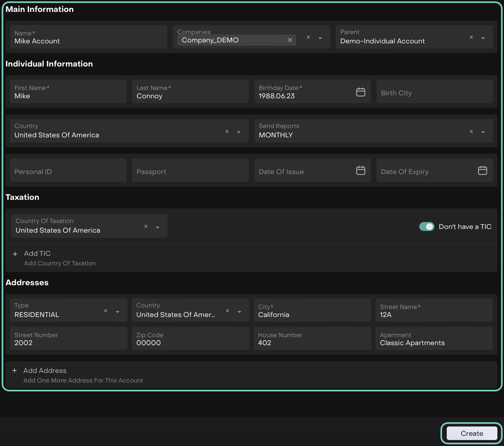Expand the Companies dropdown
This screenshot has height=446, width=504.
pyautogui.click(x=320, y=38)
